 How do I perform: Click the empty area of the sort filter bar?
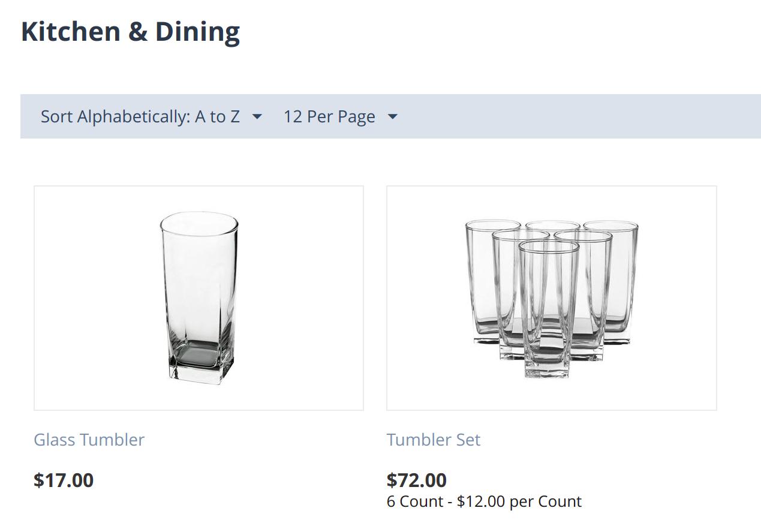576,116
